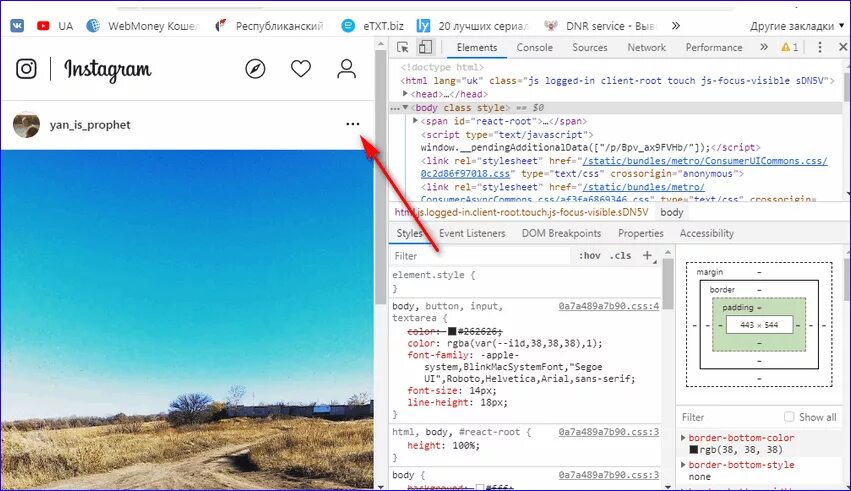Open the post options three-dot menu
Image resolution: width=851 pixels, height=491 pixels.
(353, 124)
